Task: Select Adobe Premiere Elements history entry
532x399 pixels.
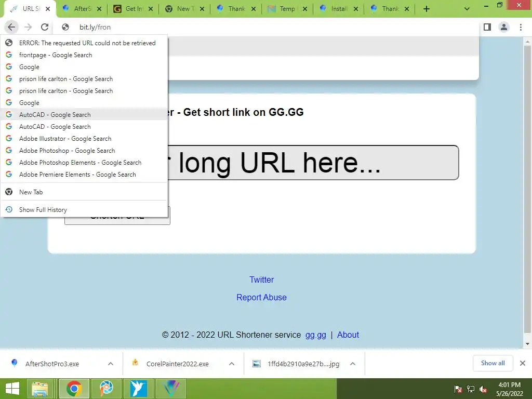Action: [84, 175]
